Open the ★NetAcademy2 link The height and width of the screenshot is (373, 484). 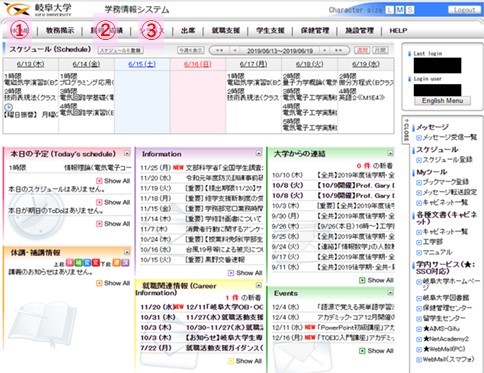coord(446,339)
